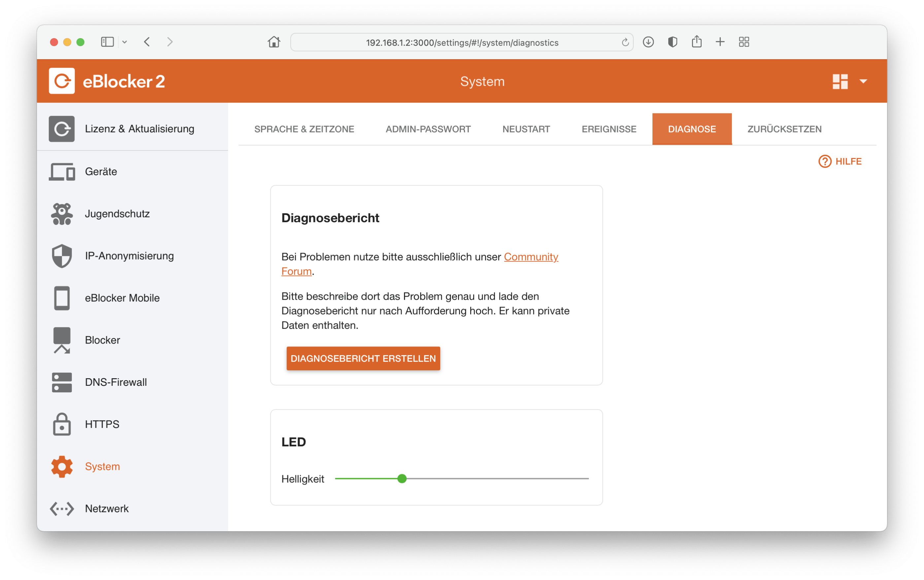Image resolution: width=924 pixels, height=580 pixels.
Task: Click the LED card heading
Action: (x=294, y=442)
